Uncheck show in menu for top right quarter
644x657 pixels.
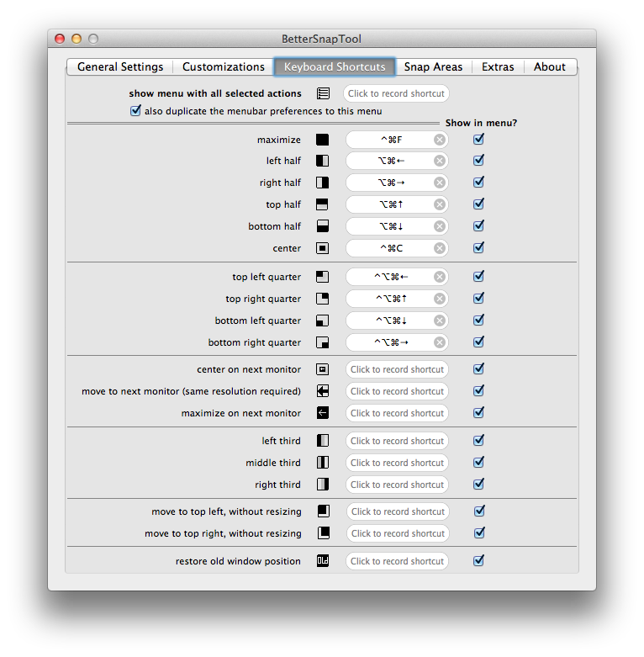(x=478, y=299)
